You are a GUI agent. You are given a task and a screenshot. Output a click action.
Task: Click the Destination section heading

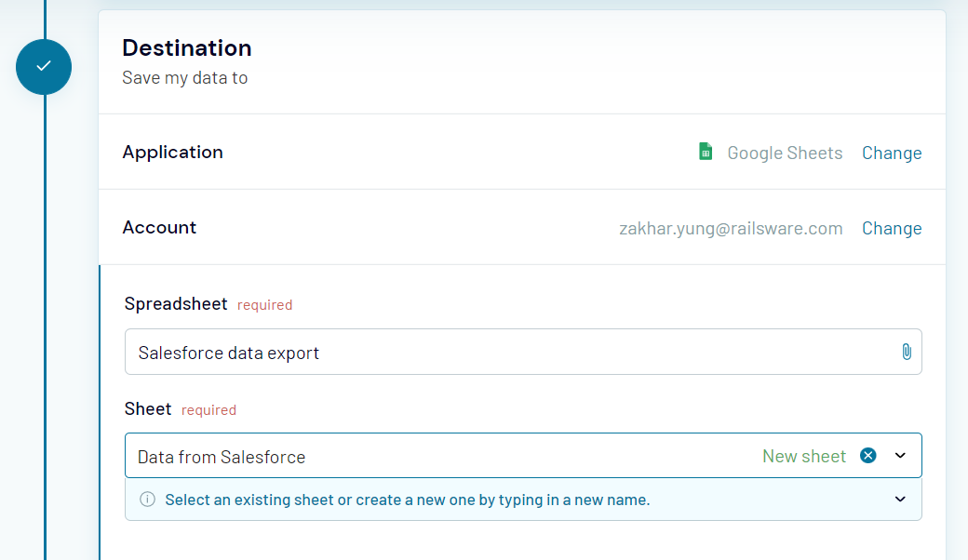(x=186, y=47)
